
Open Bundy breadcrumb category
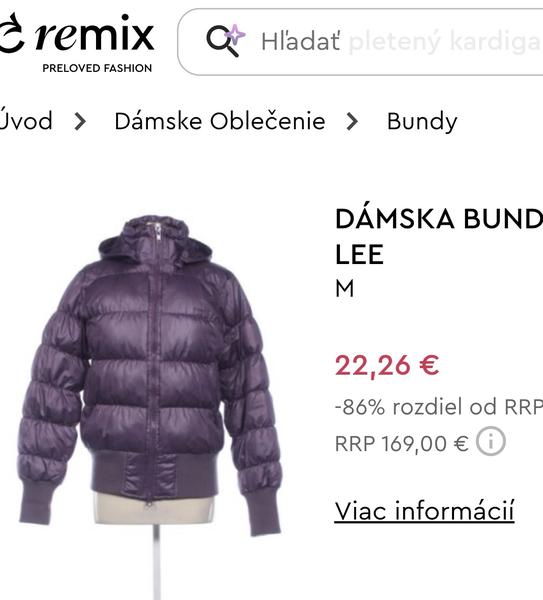[422, 122]
